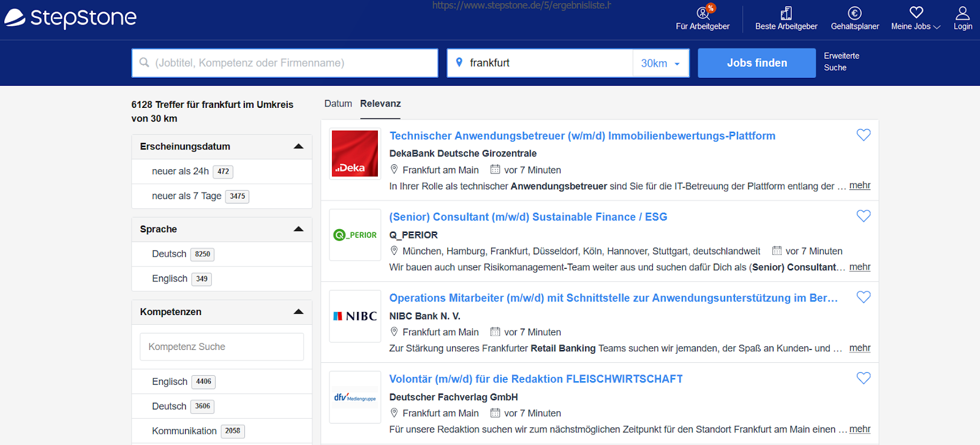Click mehr on Q_PERIOR job description
This screenshot has width=980, height=445.
(x=859, y=267)
